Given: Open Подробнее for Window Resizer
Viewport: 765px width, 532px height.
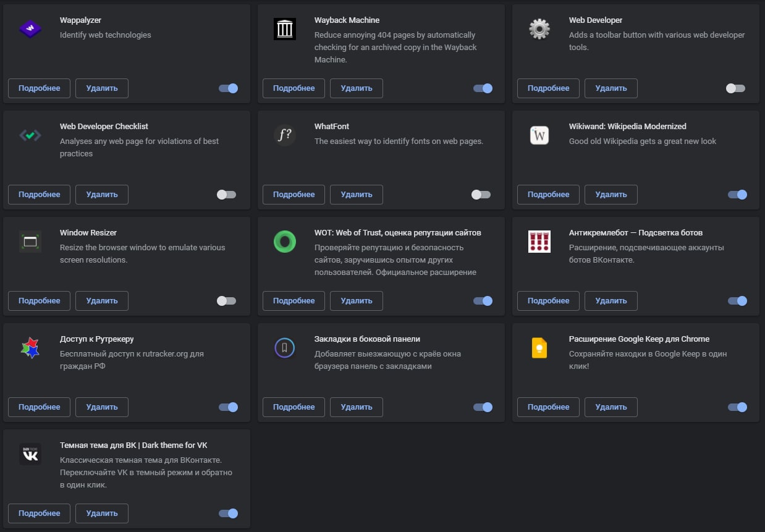Looking at the screenshot, I should tap(40, 301).
